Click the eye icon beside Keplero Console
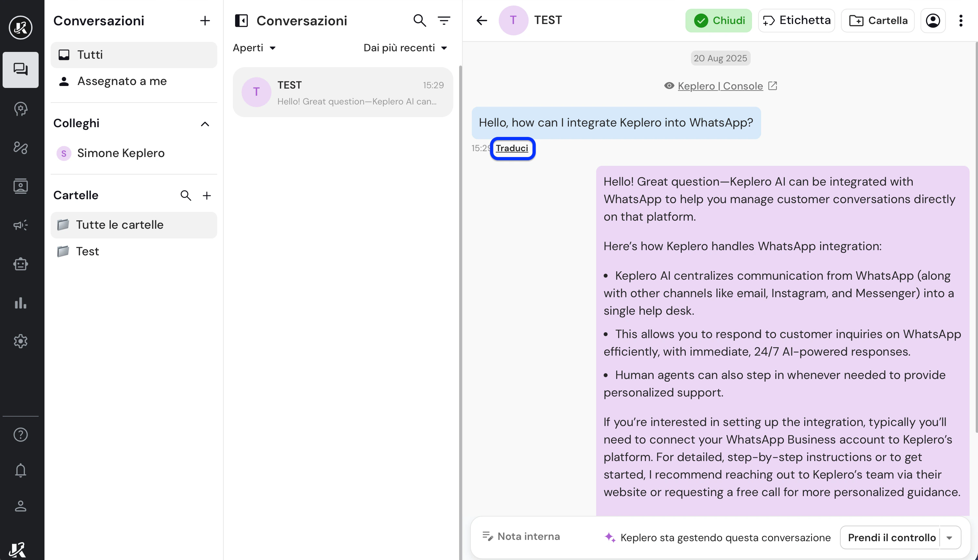The height and width of the screenshot is (560, 978). 669,85
